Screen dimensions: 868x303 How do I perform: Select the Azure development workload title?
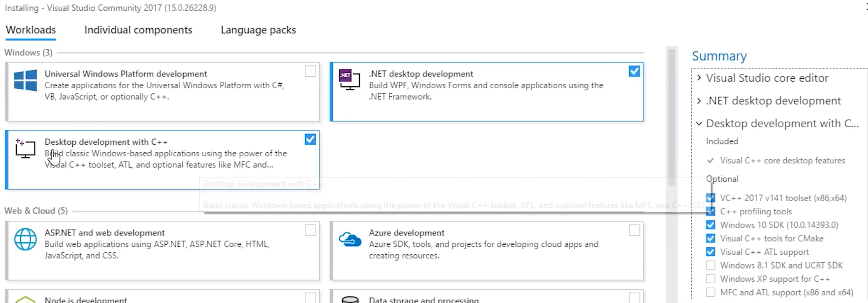[406, 233]
